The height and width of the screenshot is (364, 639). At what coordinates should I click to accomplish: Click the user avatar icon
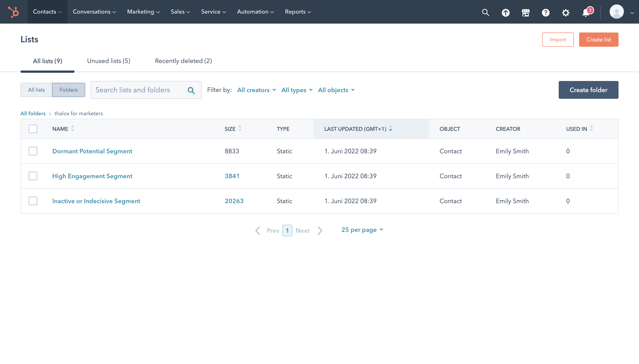pyautogui.click(x=617, y=12)
